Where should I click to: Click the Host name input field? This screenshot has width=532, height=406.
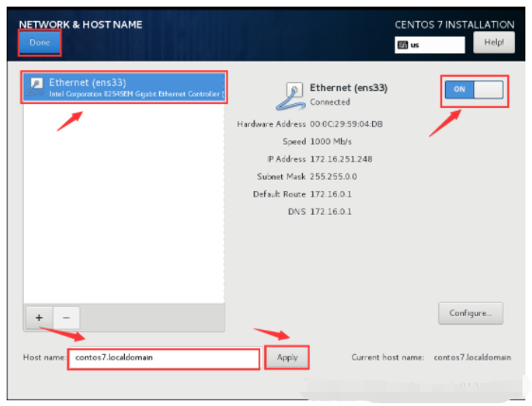point(164,359)
